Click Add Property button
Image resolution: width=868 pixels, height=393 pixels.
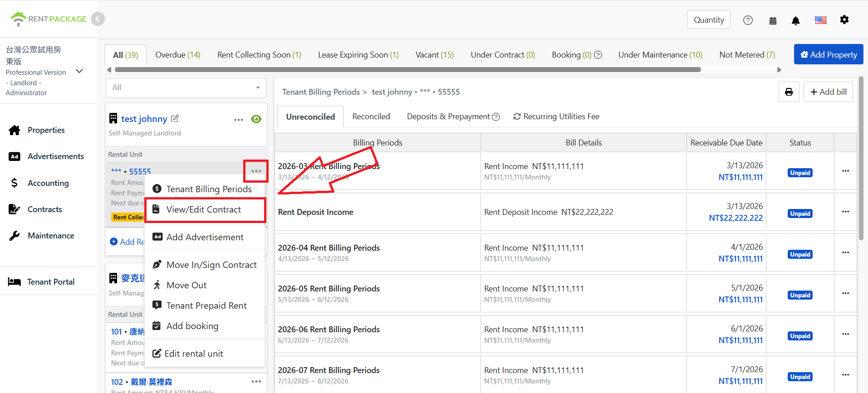(x=829, y=54)
